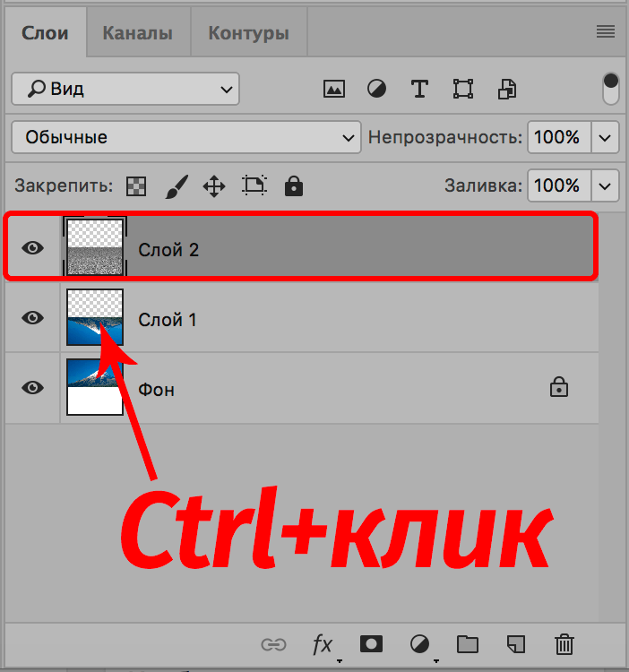Create a new group folder icon
The image size is (629, 672).
click(468, 643)
